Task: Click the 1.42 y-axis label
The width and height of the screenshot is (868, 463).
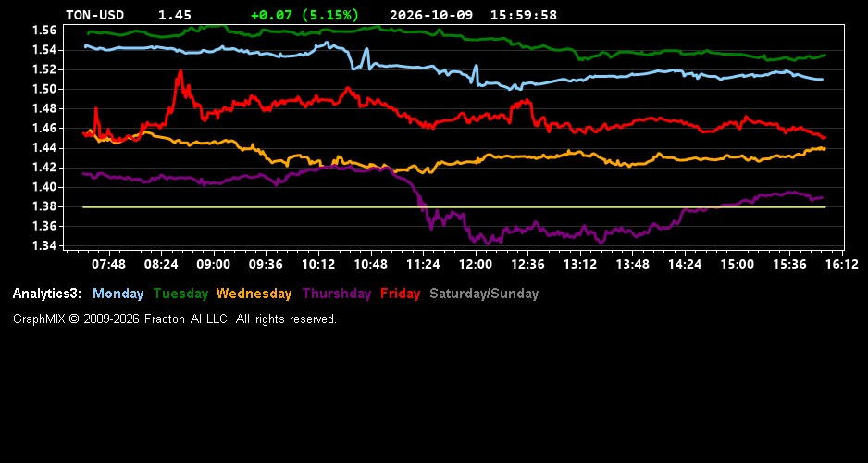Action: pos(44,168)
